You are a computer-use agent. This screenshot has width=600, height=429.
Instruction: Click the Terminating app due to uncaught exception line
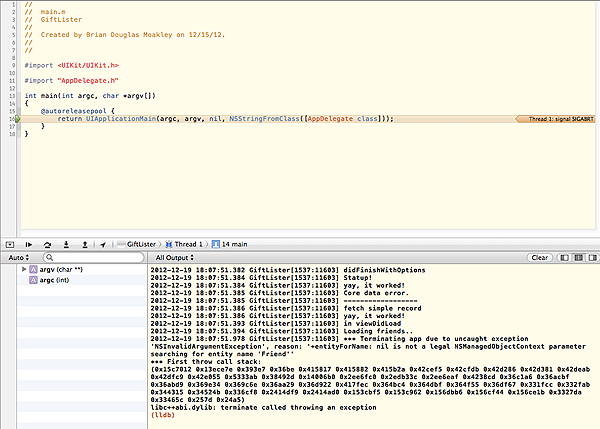(x=339, y=339)
